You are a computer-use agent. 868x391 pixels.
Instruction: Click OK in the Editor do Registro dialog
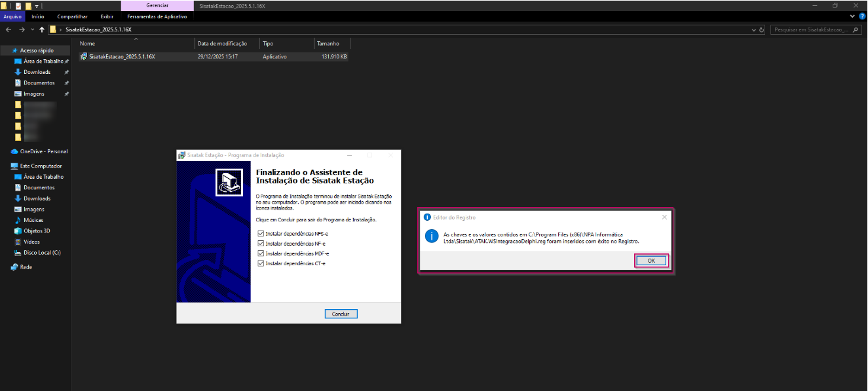651,261
